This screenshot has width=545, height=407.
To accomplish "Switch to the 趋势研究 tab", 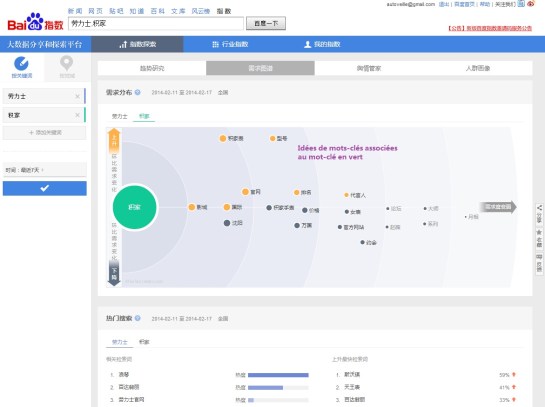I will pos(152,68).
